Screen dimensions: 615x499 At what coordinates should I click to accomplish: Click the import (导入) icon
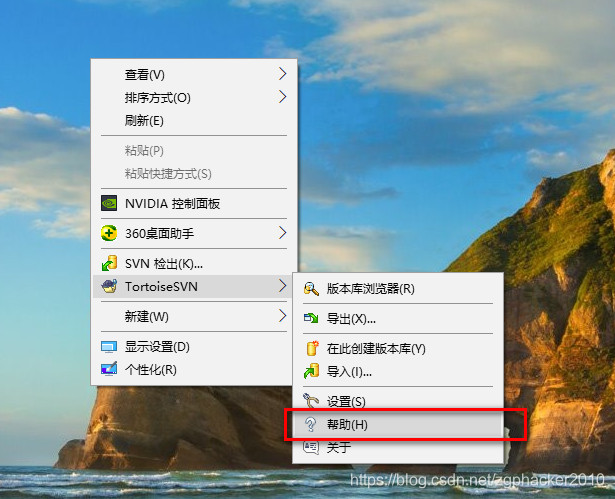(x=311, y=371)
